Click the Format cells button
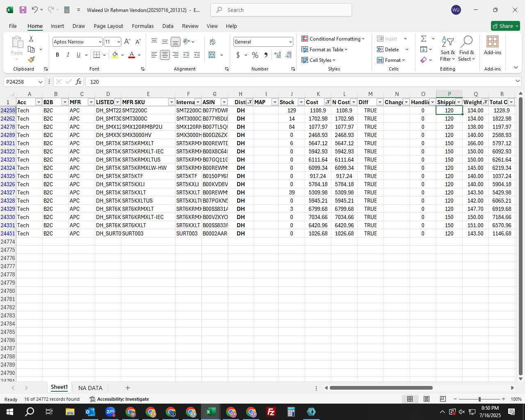The width and height of the screenshot is (525, 420). [x=391, y=60]
